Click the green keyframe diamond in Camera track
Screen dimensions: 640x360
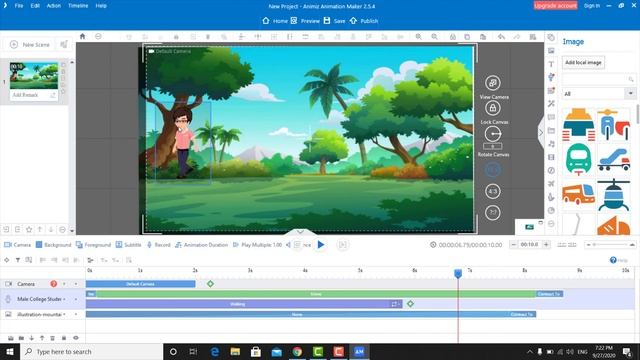click(x=210, y=284)
